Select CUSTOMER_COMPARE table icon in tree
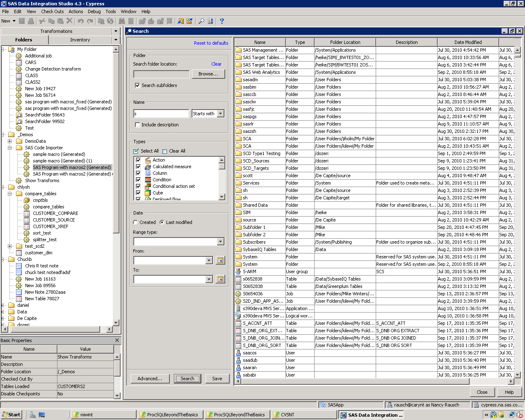The width and height of the screenshot is (525, 420). tap(27, 213)
